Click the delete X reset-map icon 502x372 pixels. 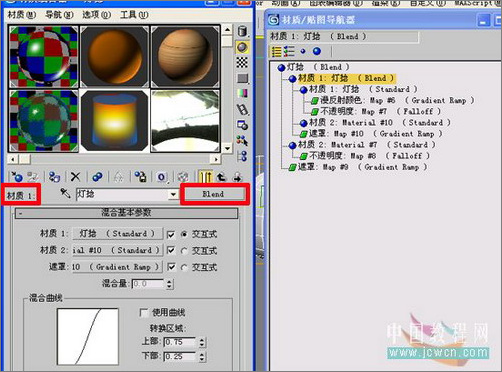(x=76, y=177)
